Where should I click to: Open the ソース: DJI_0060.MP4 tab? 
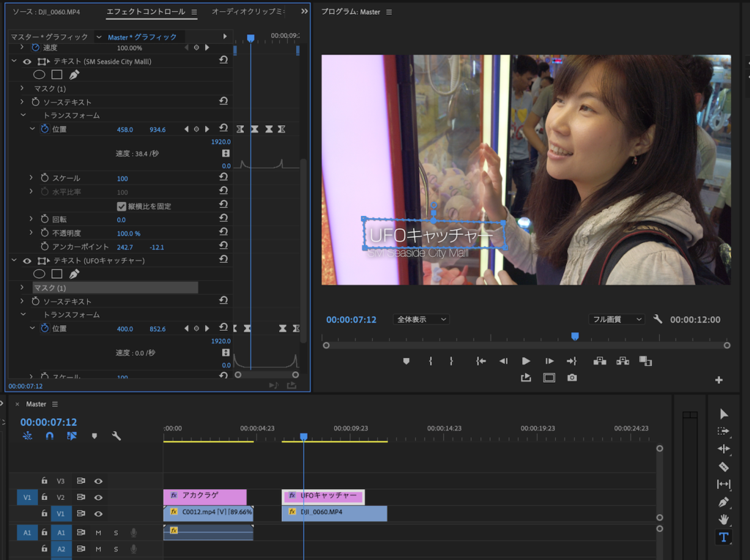coord(46,12)
